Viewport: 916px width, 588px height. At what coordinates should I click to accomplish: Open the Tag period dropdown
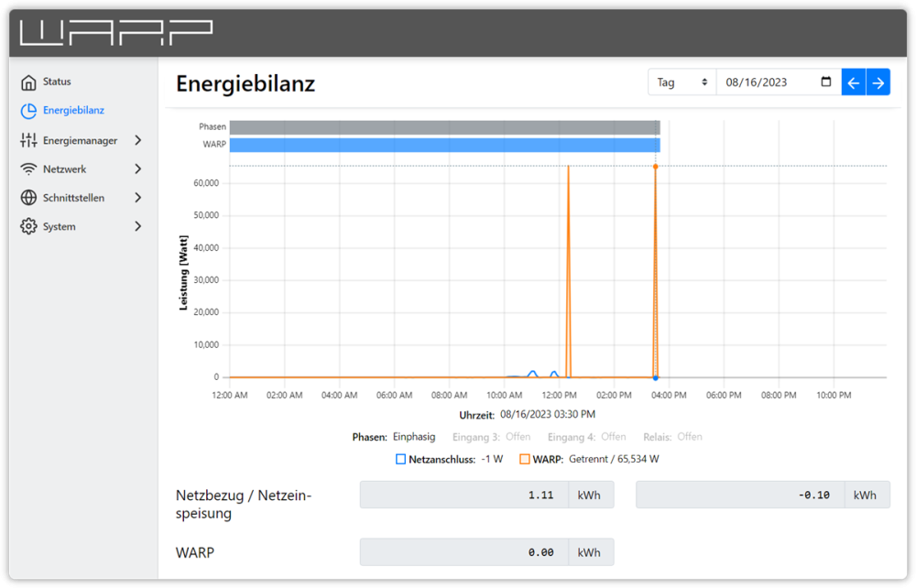(x=682, y=82)
